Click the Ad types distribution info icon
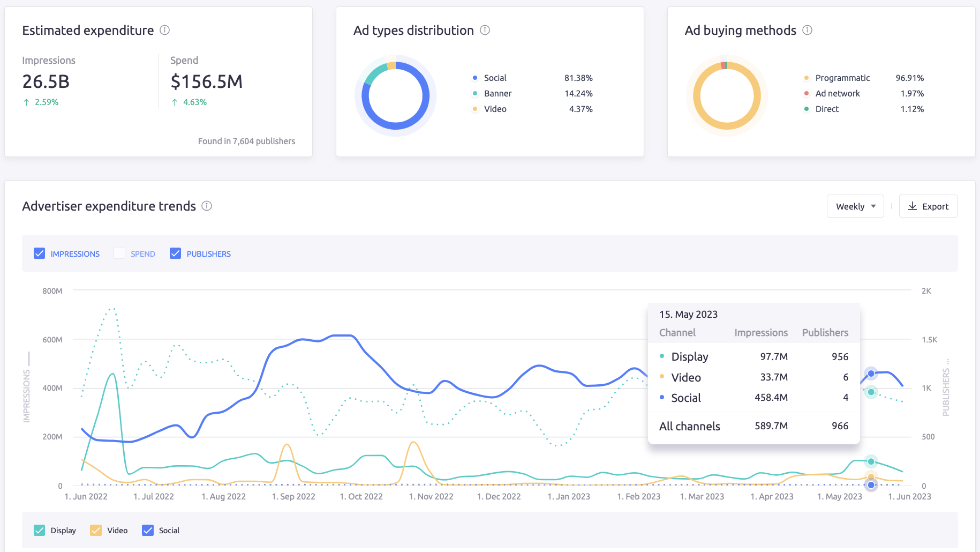The image size is (980, 552). pyautogui.click(x=485, y=31)
